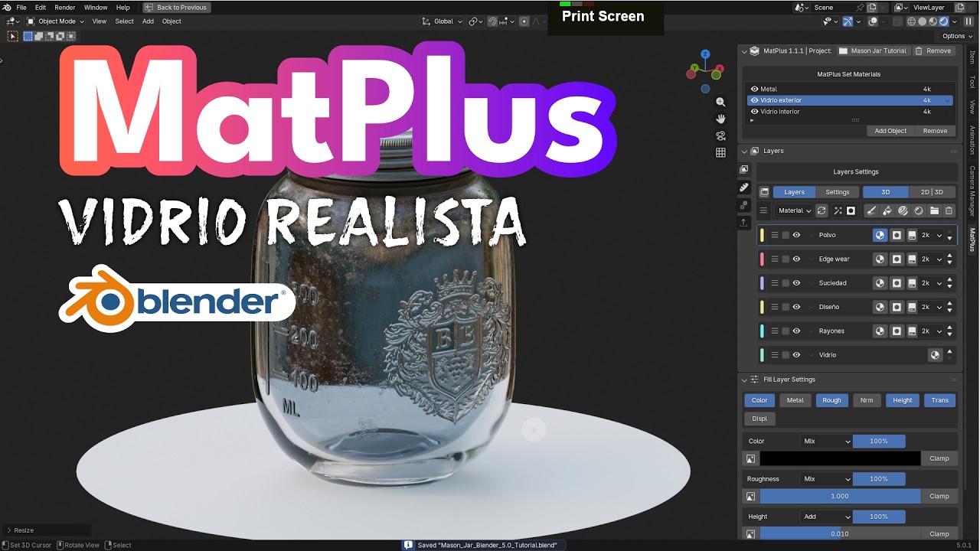The image size is (980, 551).
Task: Click the paint brush layer tool icon
Action: click(x=871, y=210)
